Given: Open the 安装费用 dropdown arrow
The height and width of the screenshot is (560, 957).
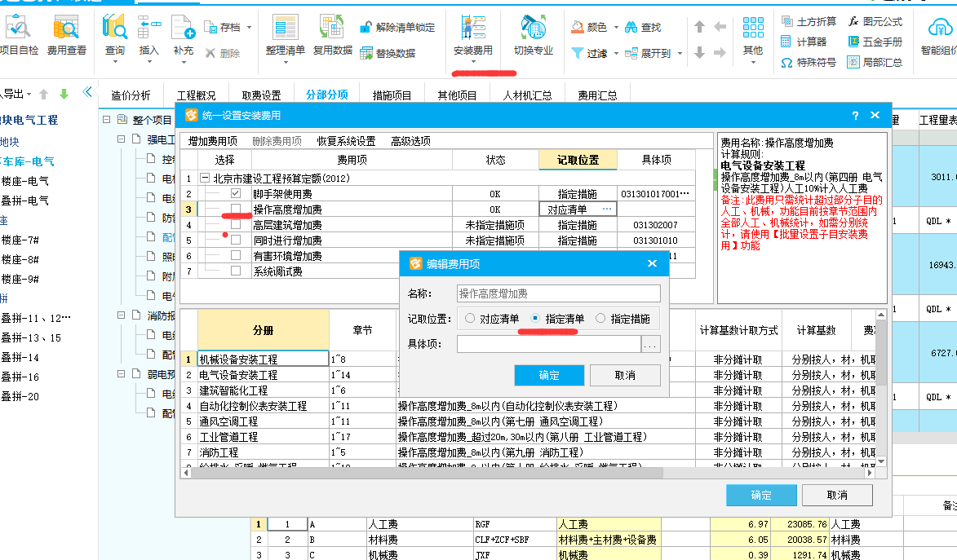Looking at the screenshot, I should click(473, 62).
